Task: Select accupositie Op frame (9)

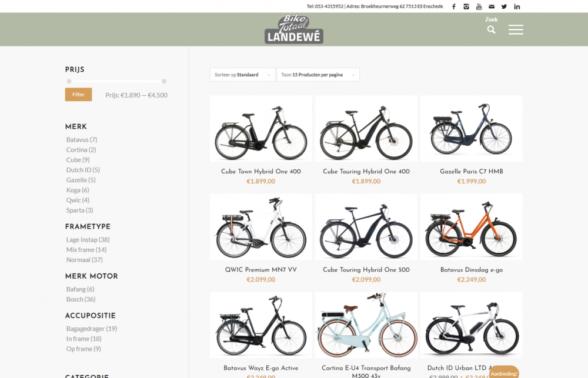Action: pos(83,349)
